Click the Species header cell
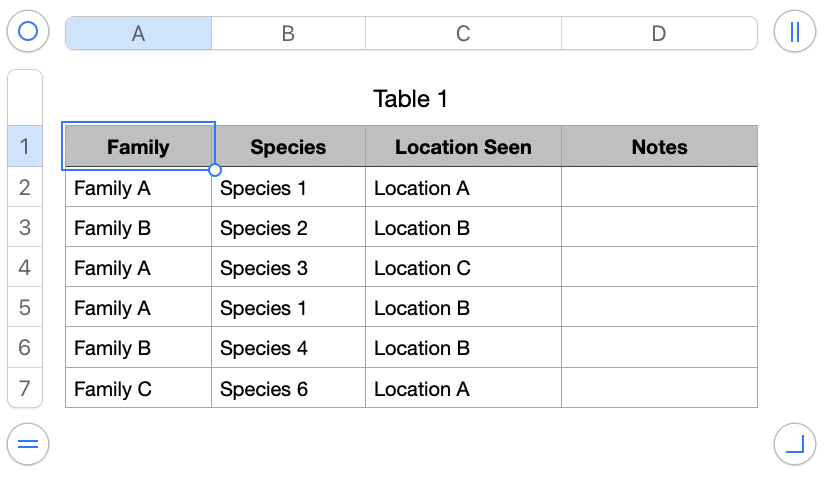Screen dimensions: 832x486 [x=288, y=147]
